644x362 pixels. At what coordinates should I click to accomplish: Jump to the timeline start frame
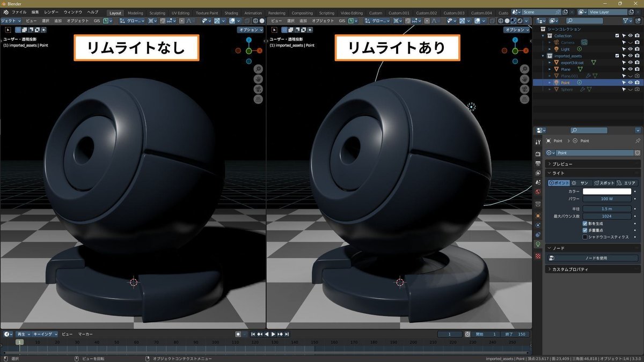(x=253, y=334)
